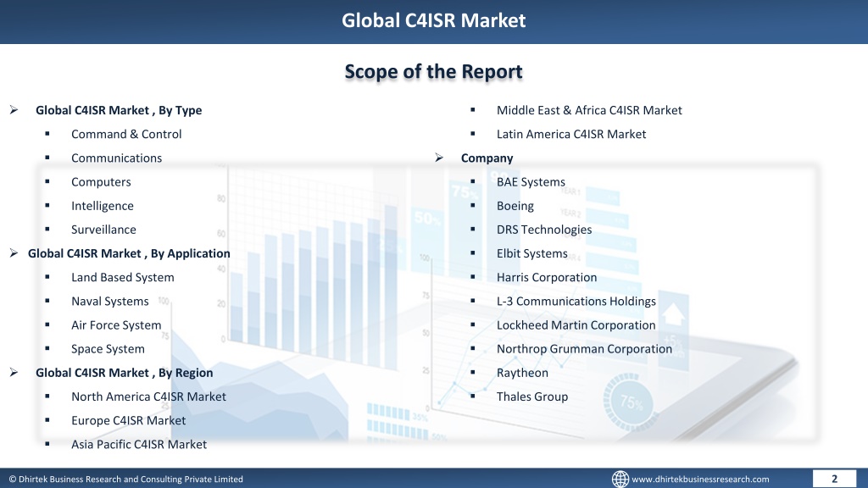Viewport: 868px width, 488px height.
Task: Select "Lockheed Martin Corporation" entry
Action: click(576, 324)
